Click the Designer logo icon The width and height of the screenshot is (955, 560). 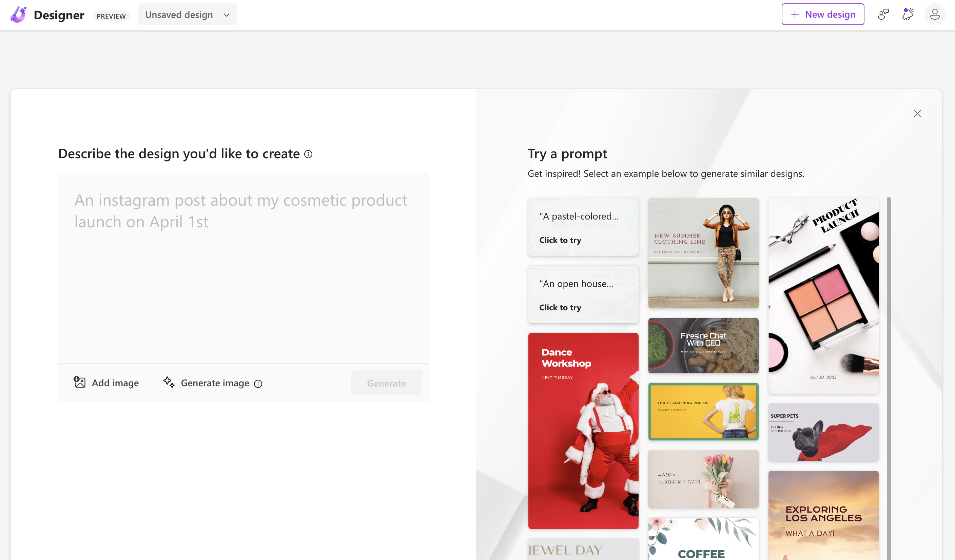click(18, 14)
